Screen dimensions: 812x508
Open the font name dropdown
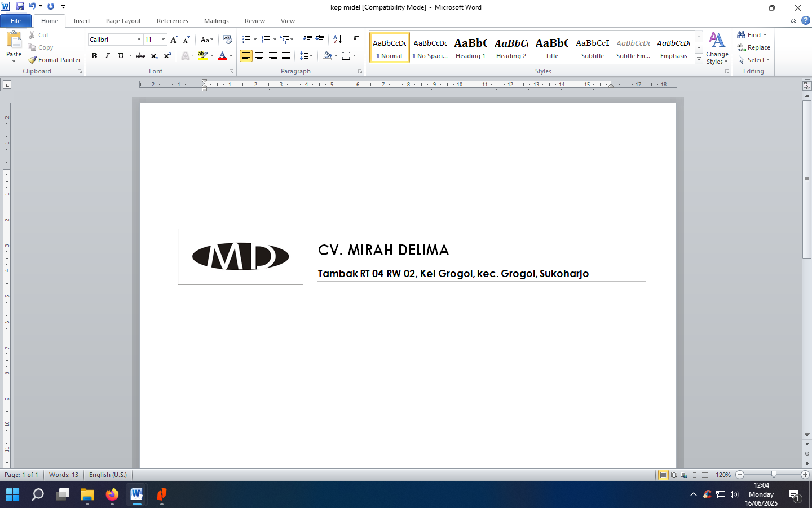pos(139,40)
